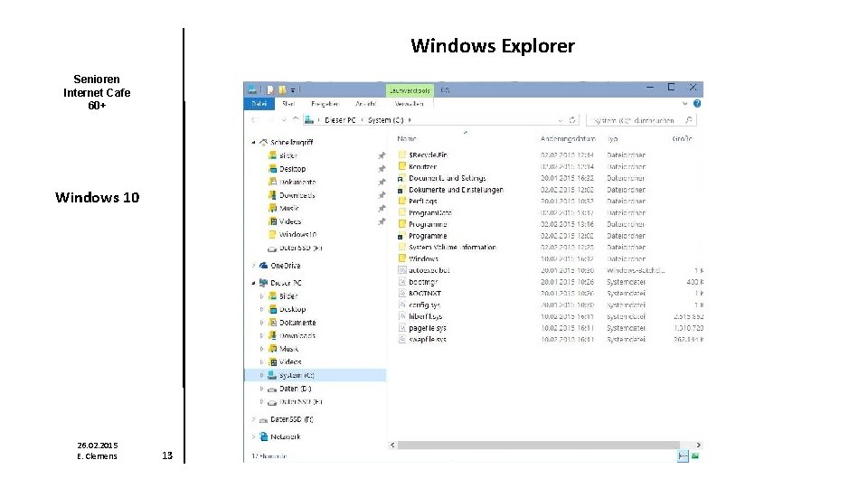This screenshot has width=868, height=488.
Task: Sort by the Größe column header
Action: 682,139
